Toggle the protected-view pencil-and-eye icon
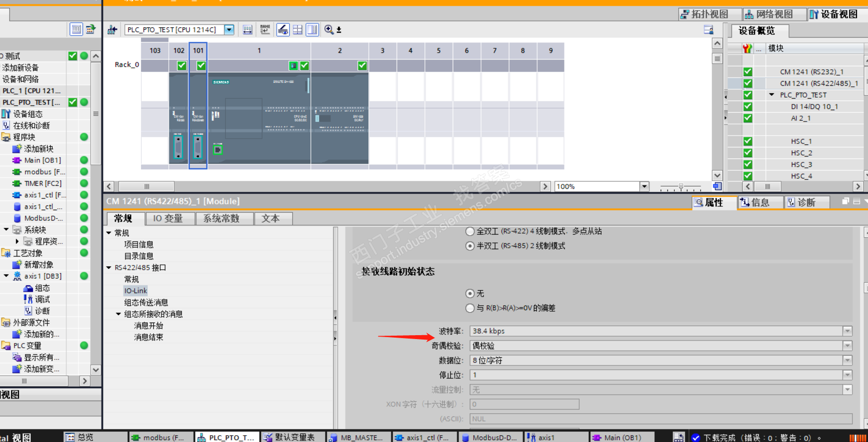868x442 pixels. pos(283,30)
